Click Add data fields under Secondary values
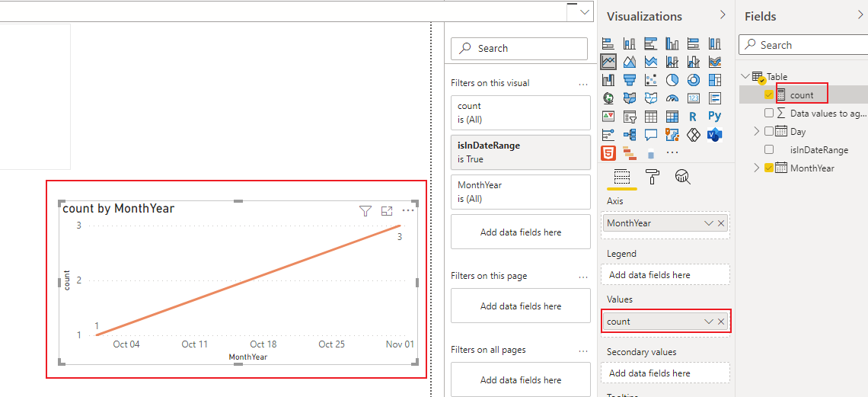868x397 pixels. (x=665, y=373)
